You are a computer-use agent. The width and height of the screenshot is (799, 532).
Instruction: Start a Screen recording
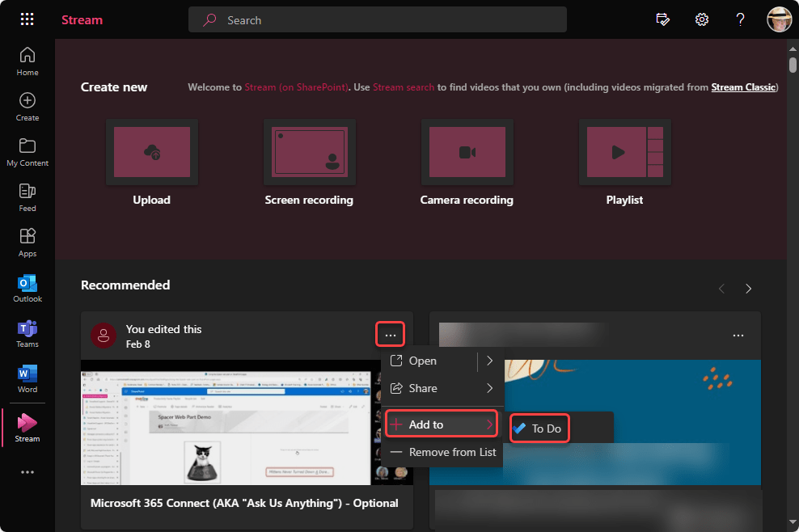pyautogui.click(x=309, y=152)
